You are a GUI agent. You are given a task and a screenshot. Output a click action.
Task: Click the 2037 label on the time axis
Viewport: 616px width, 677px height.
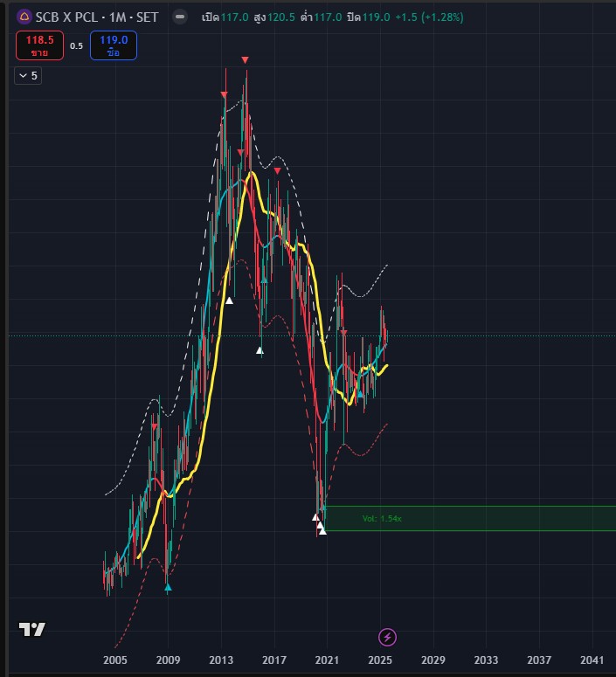pyautogui.click(x=539, y=660)
